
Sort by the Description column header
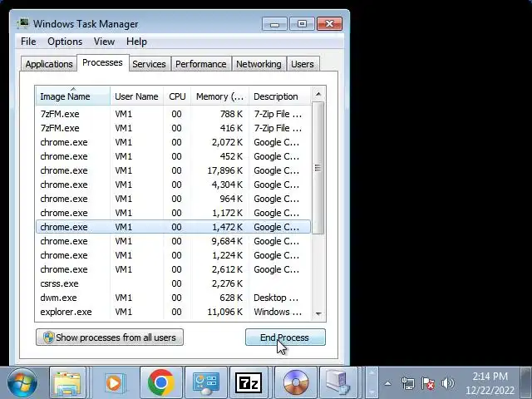(279, 96)
